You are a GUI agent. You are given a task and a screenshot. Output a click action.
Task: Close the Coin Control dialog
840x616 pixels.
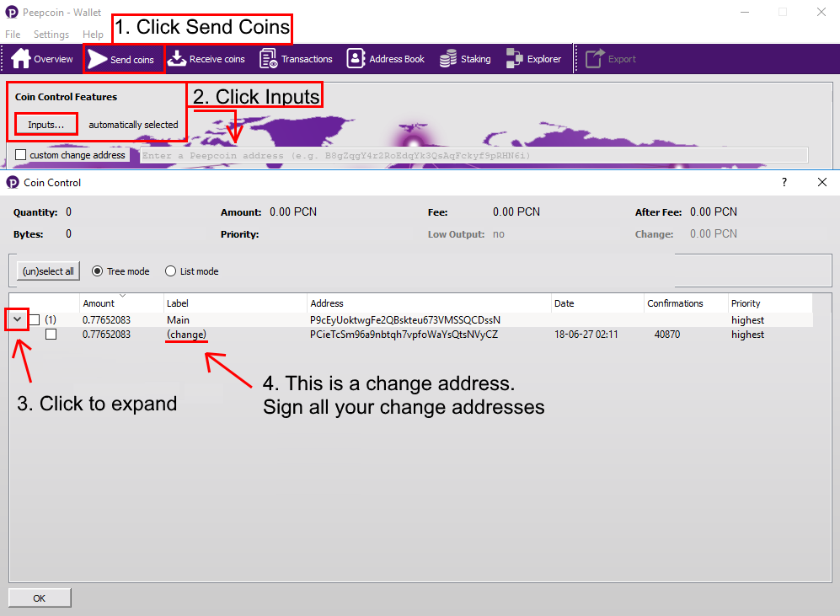pyautogui.click(x=822, y=182)
